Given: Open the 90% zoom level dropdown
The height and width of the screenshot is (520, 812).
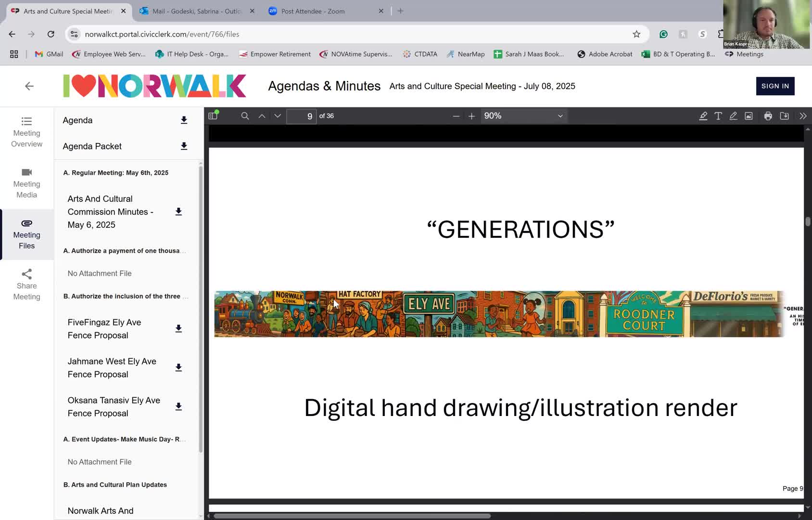Looking at the screenshot, I should 523,116.
